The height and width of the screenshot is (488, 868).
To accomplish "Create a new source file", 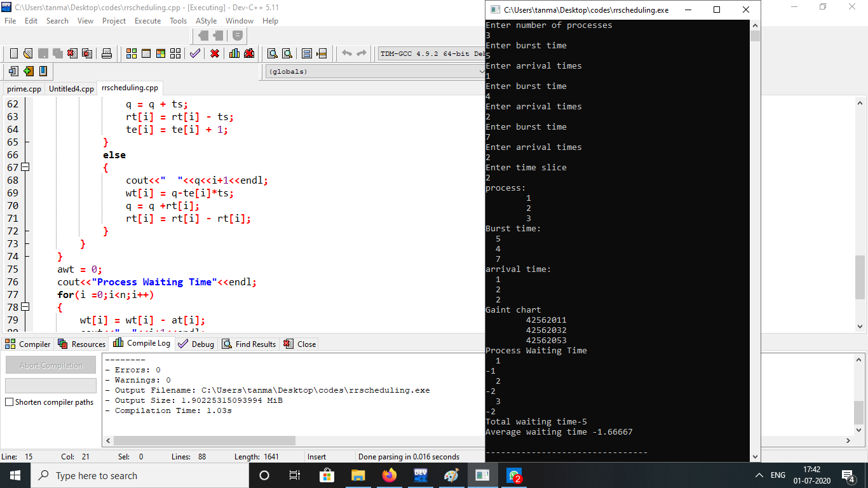I will click(13, 53).
